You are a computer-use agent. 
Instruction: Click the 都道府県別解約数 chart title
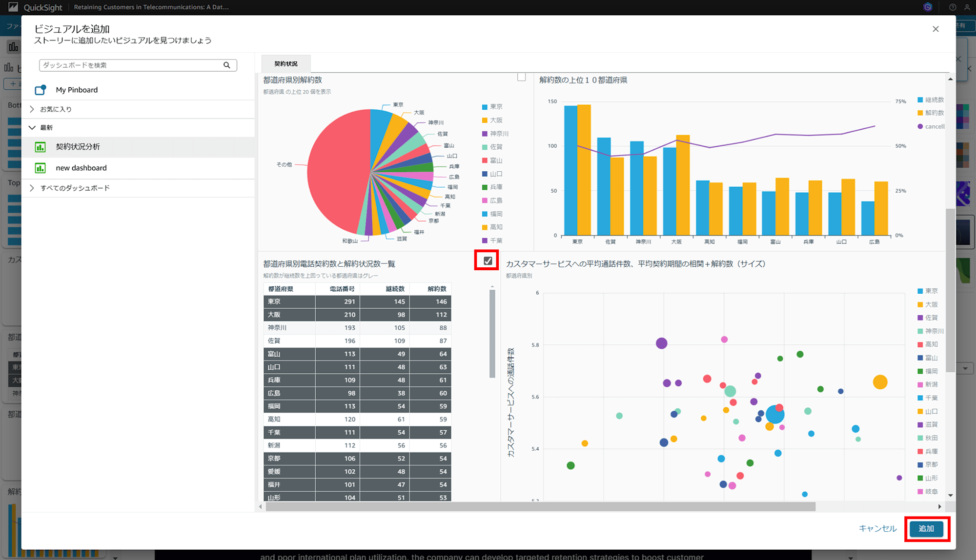pos(292,80)
